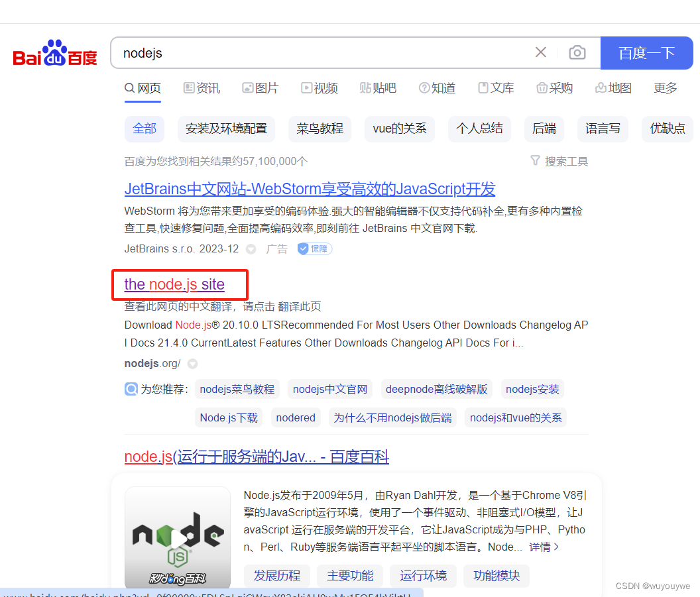Open the 地图 tab

coord(613,88)
